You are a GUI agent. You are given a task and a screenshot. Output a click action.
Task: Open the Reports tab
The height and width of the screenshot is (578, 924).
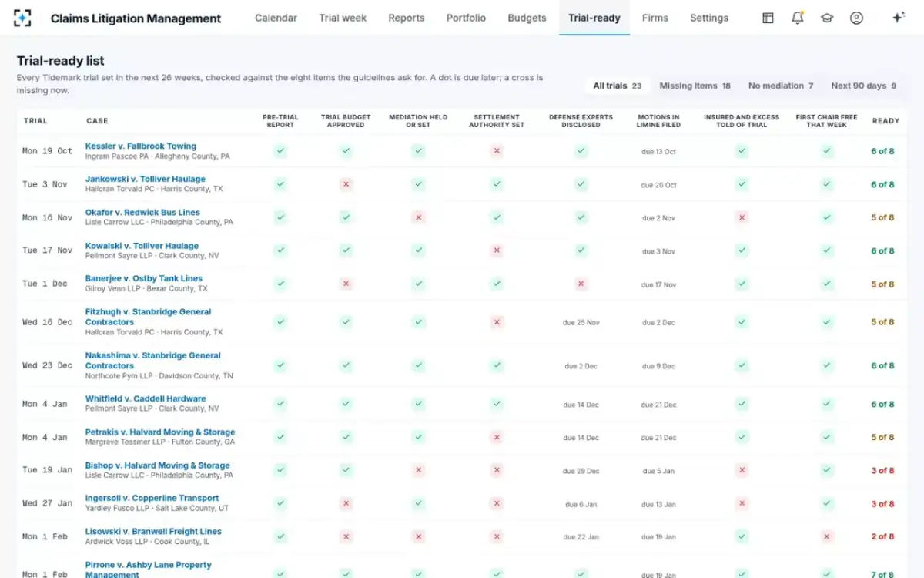[407, 18]
